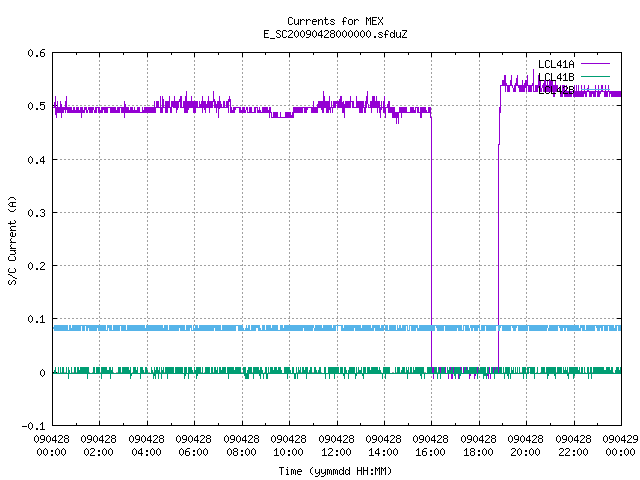This screenshot has height=480, width=640.
Task: Select the 'LCL41B' legend label
Action: (556, 77)
